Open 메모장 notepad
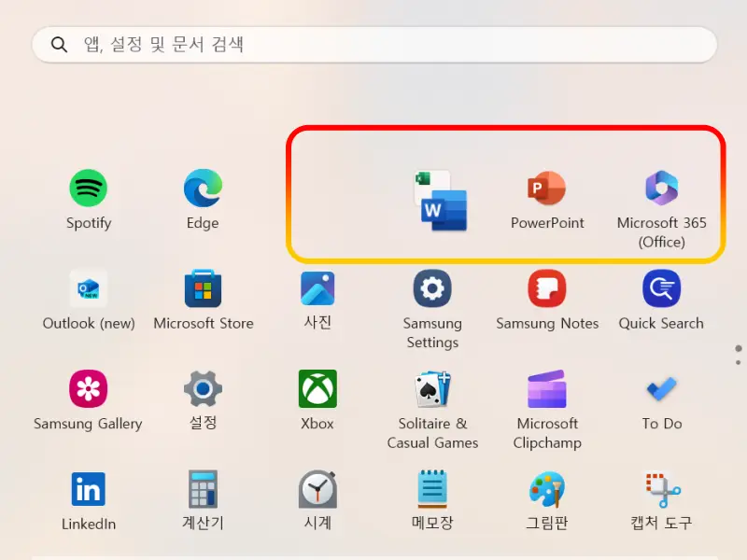747x560 pixels. 432,489
